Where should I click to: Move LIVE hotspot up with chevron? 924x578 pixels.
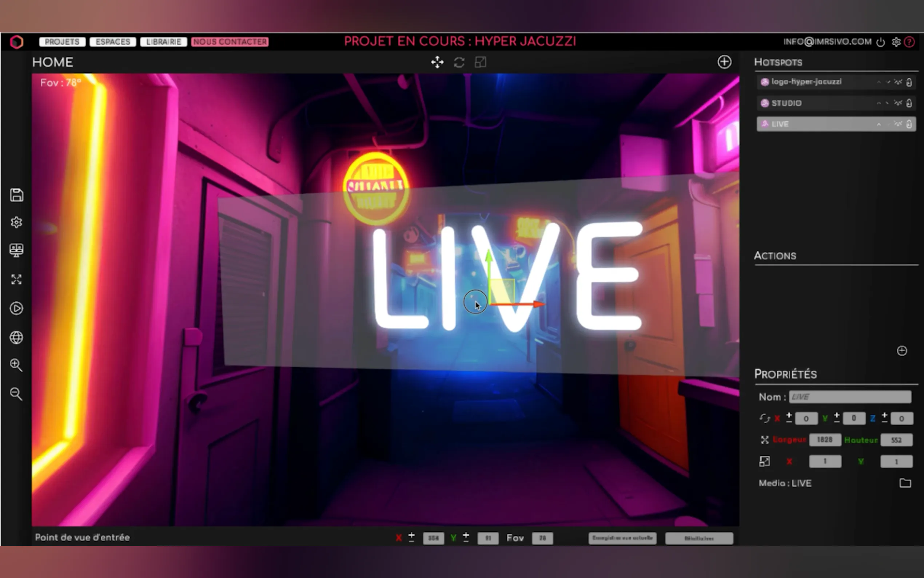(x=879, y=124)
